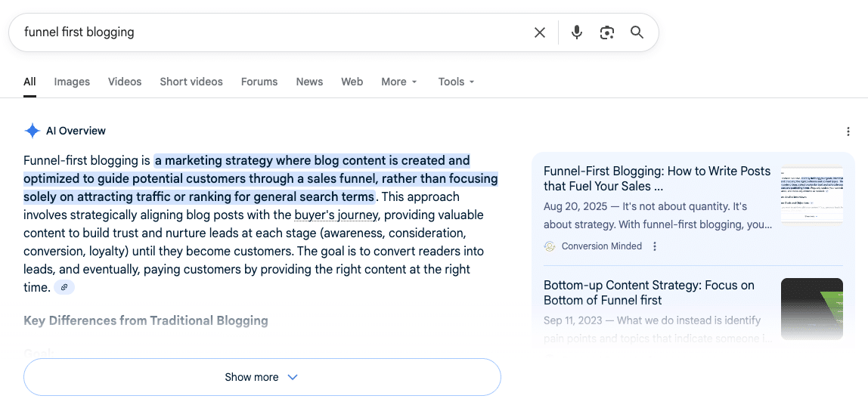This screenshot has height=405, width=868.
Task: Click the buyer's journey underlined term
Action: [x=336, y=215]
